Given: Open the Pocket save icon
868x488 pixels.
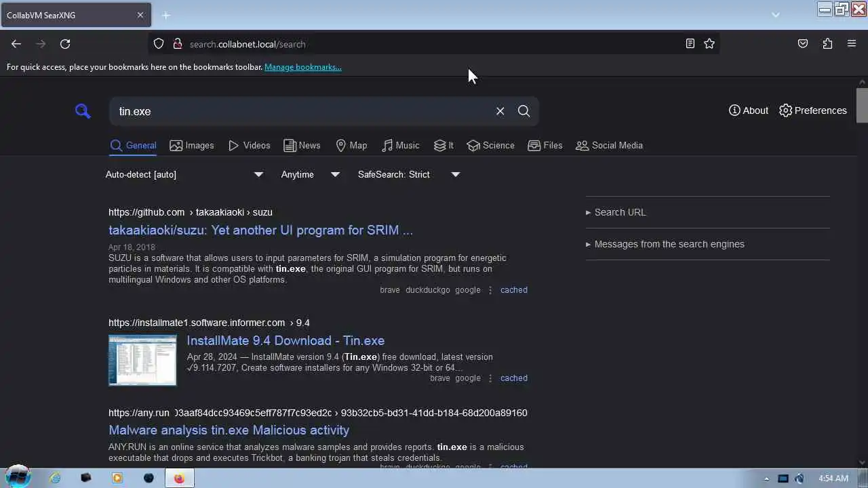Looking at the screenshot, I should point(803,44).
